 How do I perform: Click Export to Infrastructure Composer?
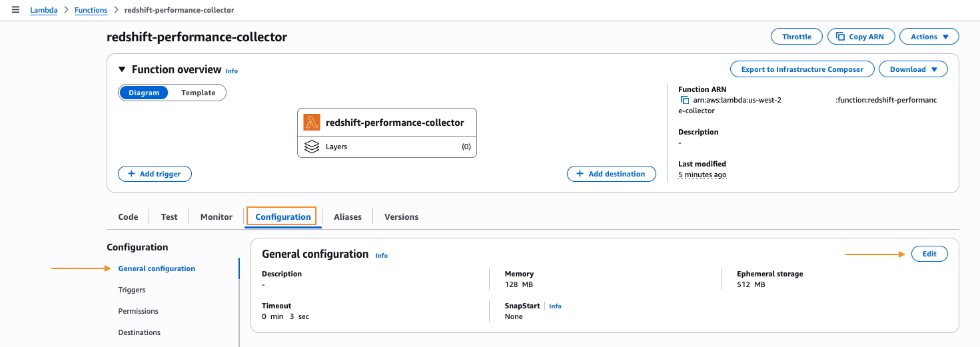(x=802, y=69)
